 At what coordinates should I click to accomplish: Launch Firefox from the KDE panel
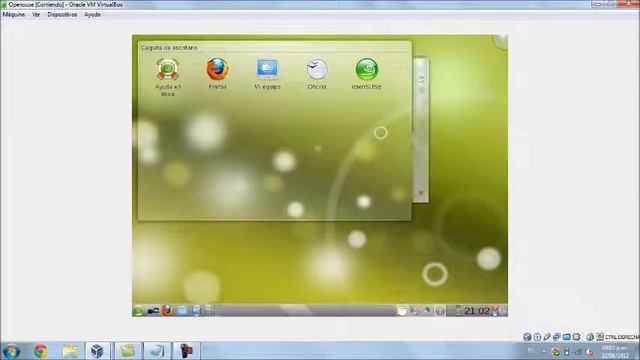167,311
